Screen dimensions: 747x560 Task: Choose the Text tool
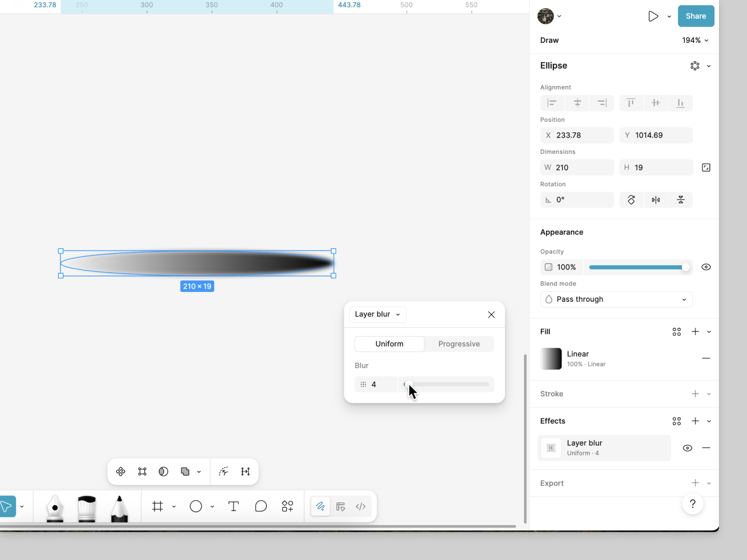pyautogui.click(x=233, y=506)
